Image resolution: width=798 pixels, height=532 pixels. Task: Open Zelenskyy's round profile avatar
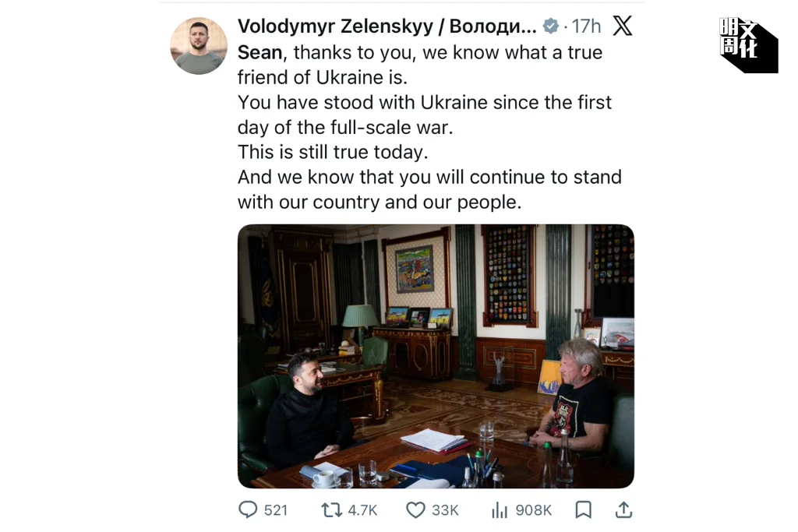click(x=199, y=46)
